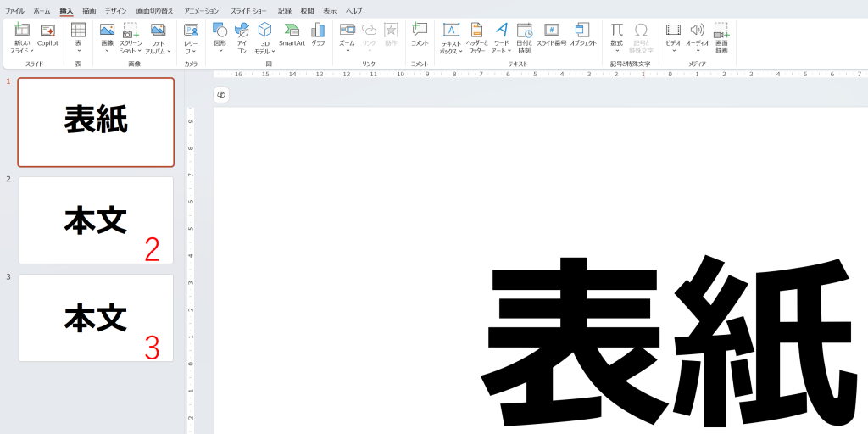Open the オーディオ (audio) dropdown

pyautogui.click(x=698, y=50)
